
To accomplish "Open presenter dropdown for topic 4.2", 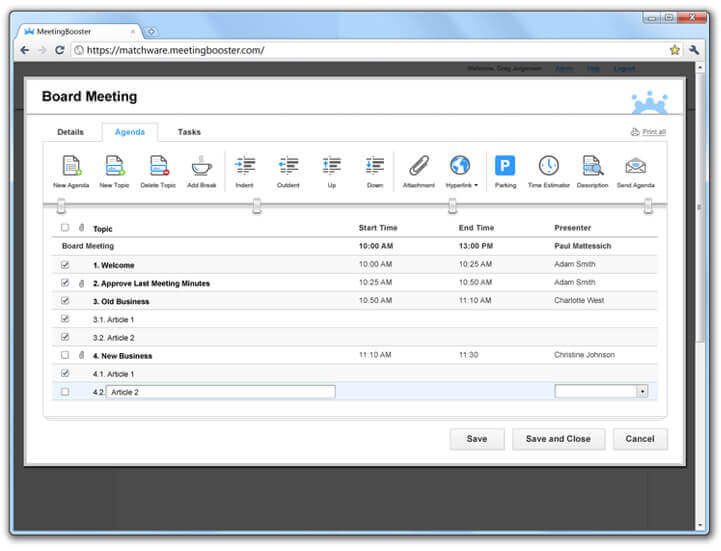I will (642, 392).
